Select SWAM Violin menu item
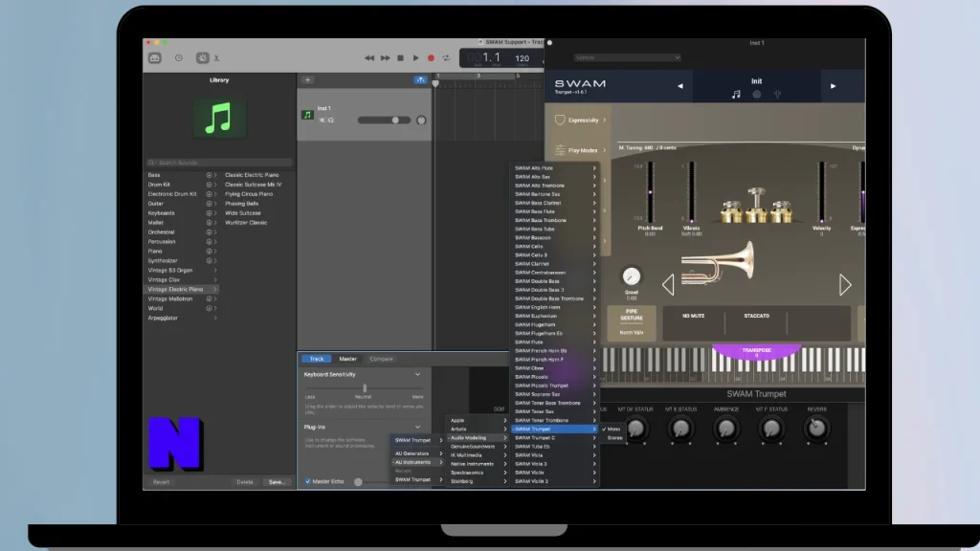 pyautogui.click(x=554, y=473)
